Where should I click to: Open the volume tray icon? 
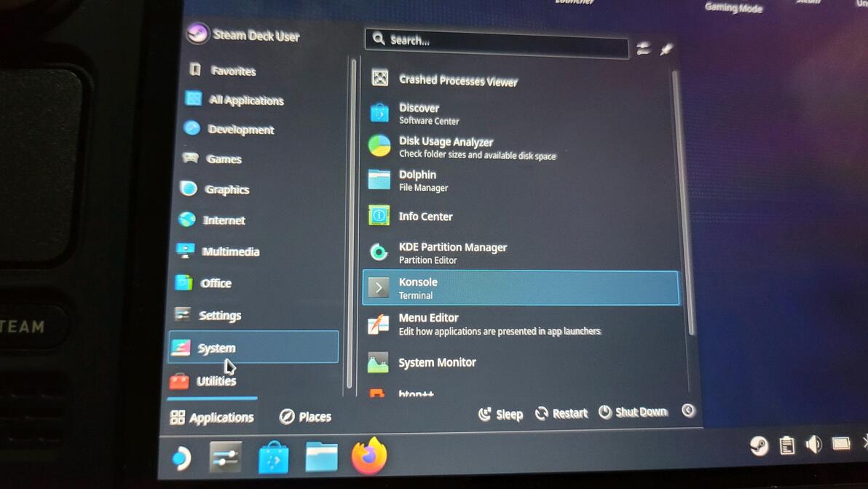pos(814,444)
